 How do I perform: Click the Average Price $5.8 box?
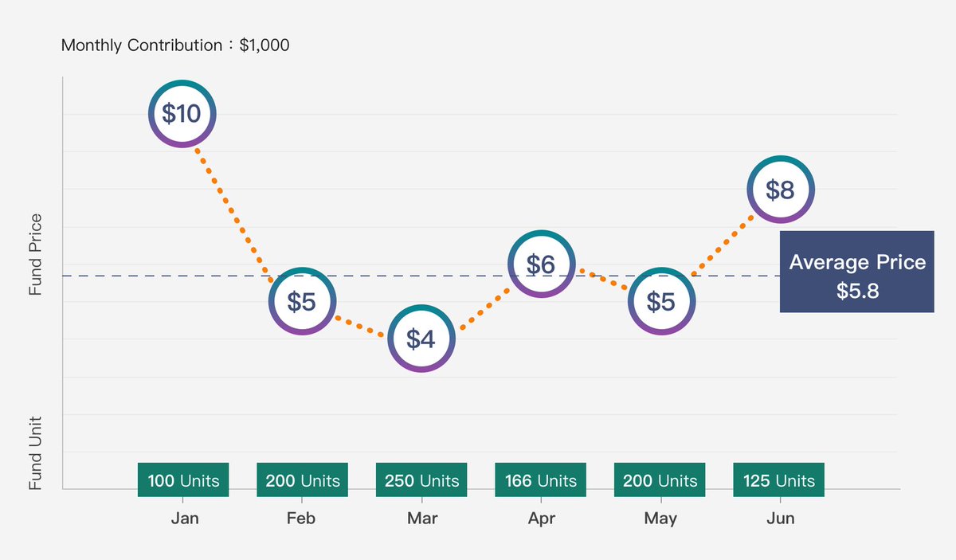tap(857, 272)
